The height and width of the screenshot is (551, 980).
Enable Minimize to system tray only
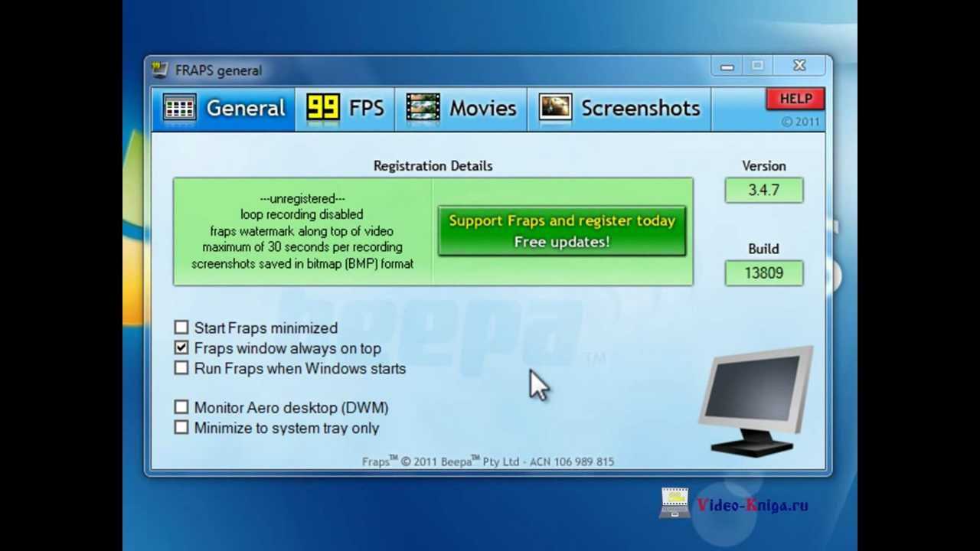pos(181,428)
